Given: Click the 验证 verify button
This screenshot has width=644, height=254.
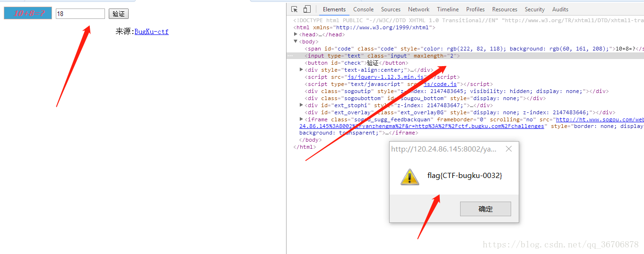Looking at the screenshot, I should point(119,14).
